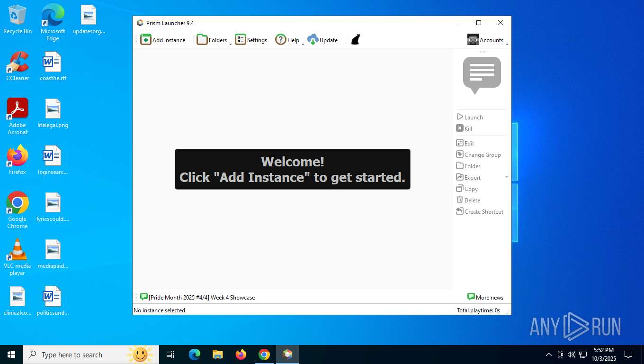Open the Recycle Bin desktop icon

coord(18,19)
